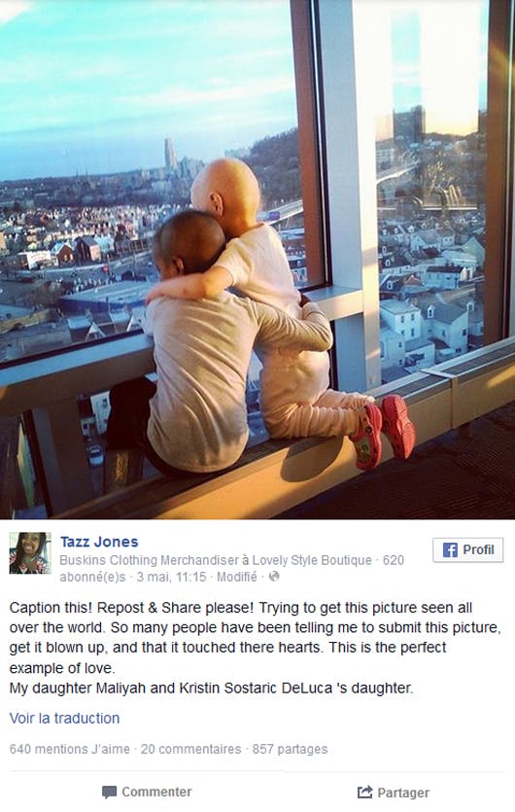
Task: Click the Partager text label
Action: pyautogui.click(x=403, y=793)
